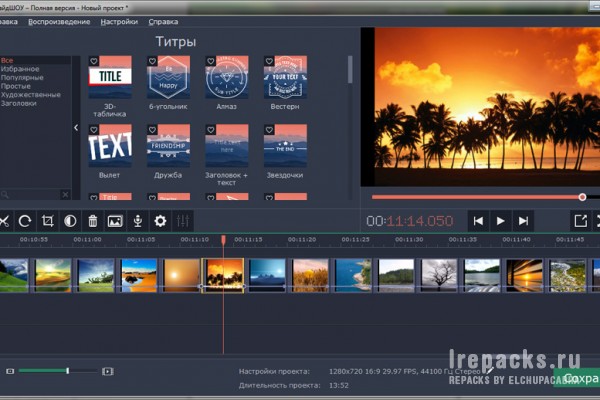Click the timeline playhead marker

(223, 240)
